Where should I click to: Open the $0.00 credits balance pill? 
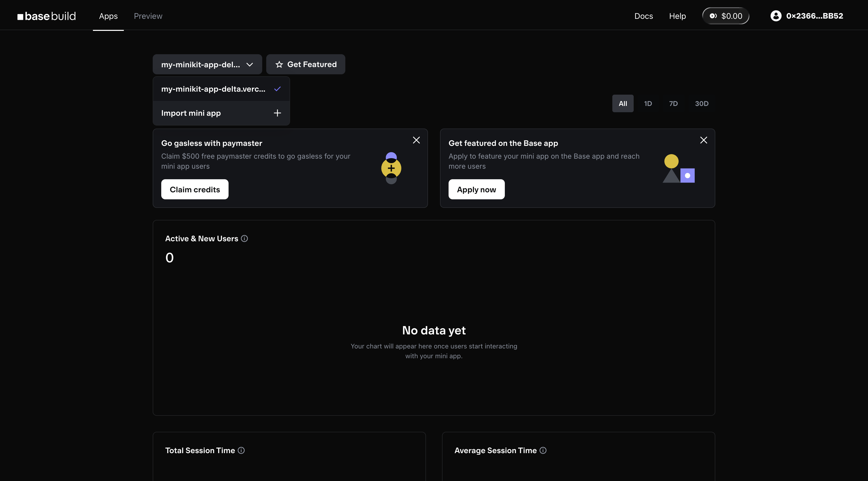[x=725, y=16]
